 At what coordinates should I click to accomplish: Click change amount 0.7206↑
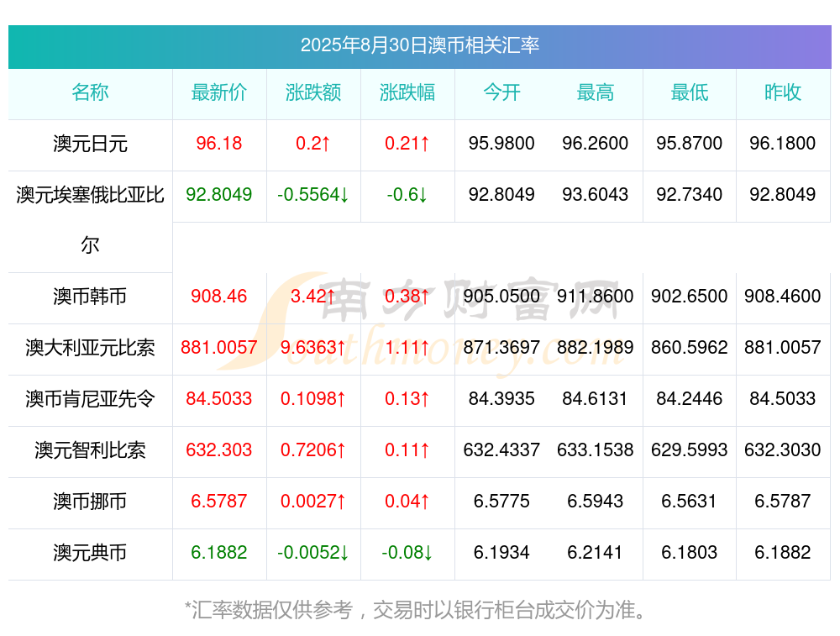point(313,449)
